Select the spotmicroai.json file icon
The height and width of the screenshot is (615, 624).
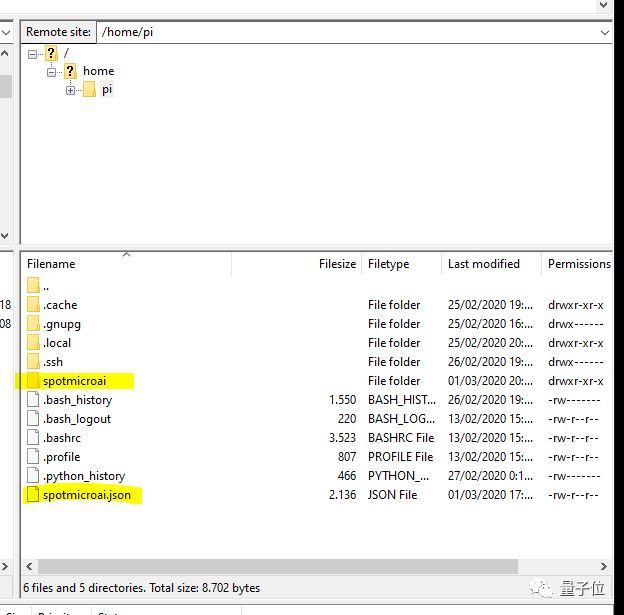coord(33,495)
